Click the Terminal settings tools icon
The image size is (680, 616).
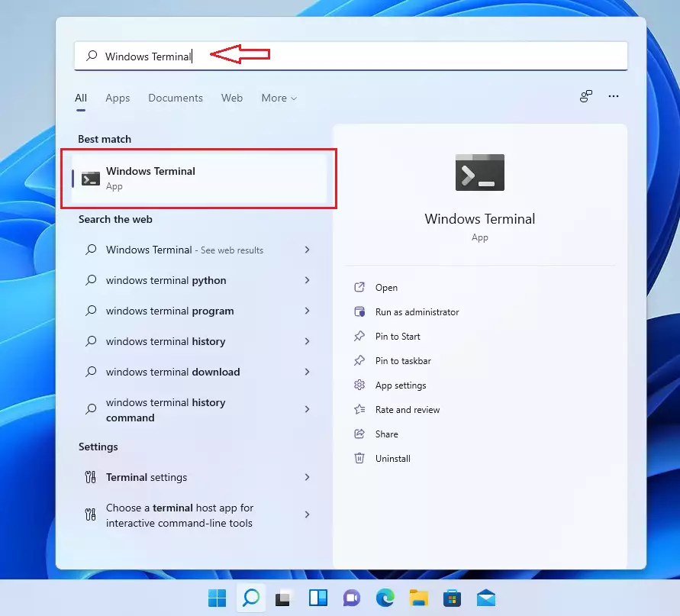90,477
